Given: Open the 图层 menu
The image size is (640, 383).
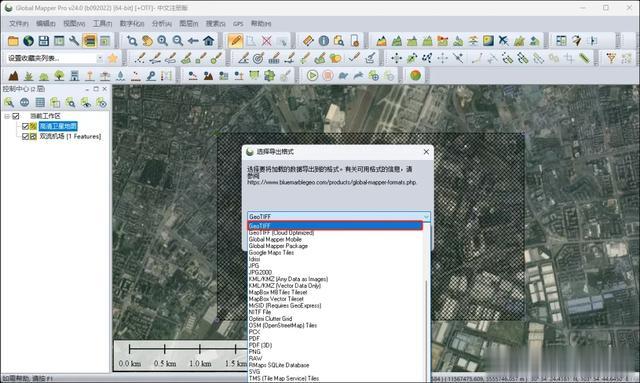Looking at the screenshot, I should pos(189,24).
